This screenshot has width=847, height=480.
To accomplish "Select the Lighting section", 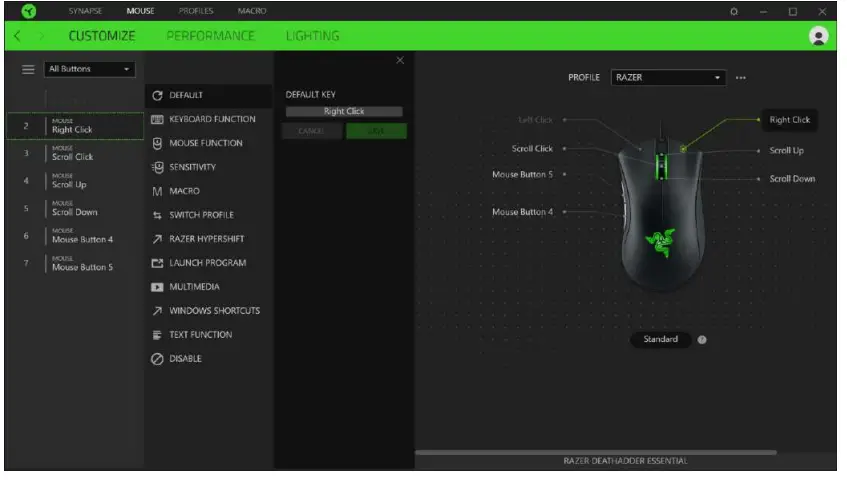I will [313, 36].
